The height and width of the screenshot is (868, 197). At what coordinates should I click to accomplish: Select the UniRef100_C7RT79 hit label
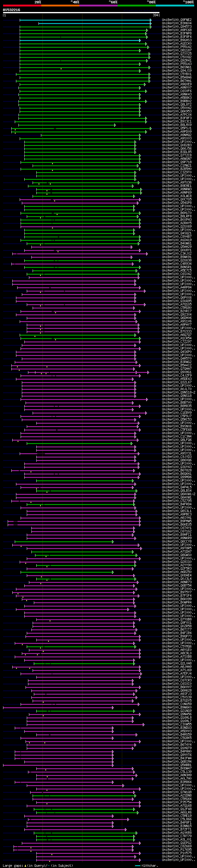pyautogui.click(x=177, y=836)
